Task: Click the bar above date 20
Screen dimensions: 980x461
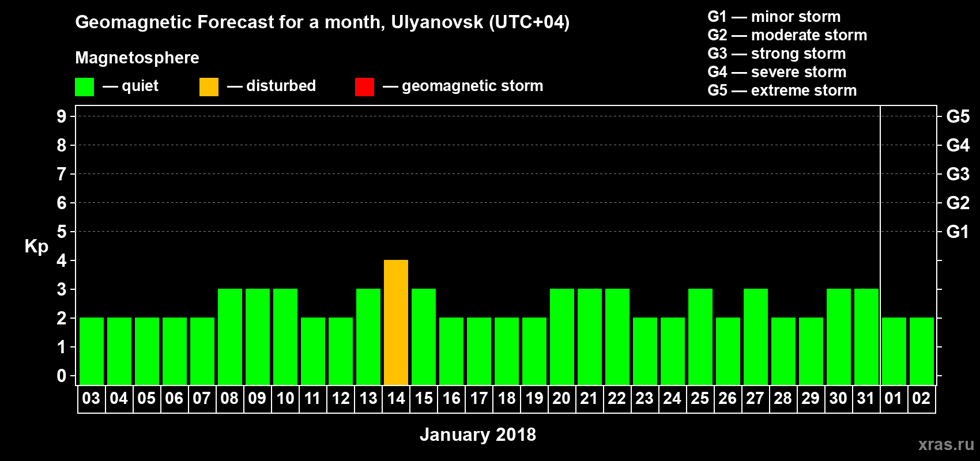Action: 562,337
